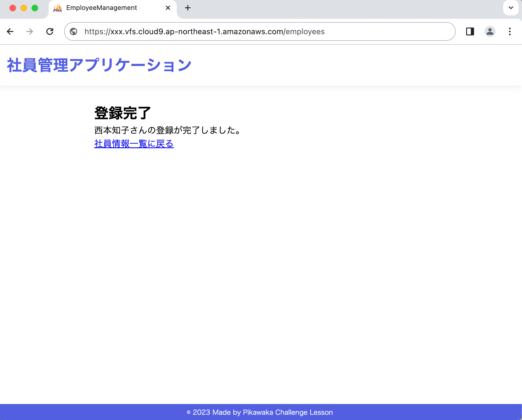
Task: Click the forward navigation arrow
Action: pos(30,31)
